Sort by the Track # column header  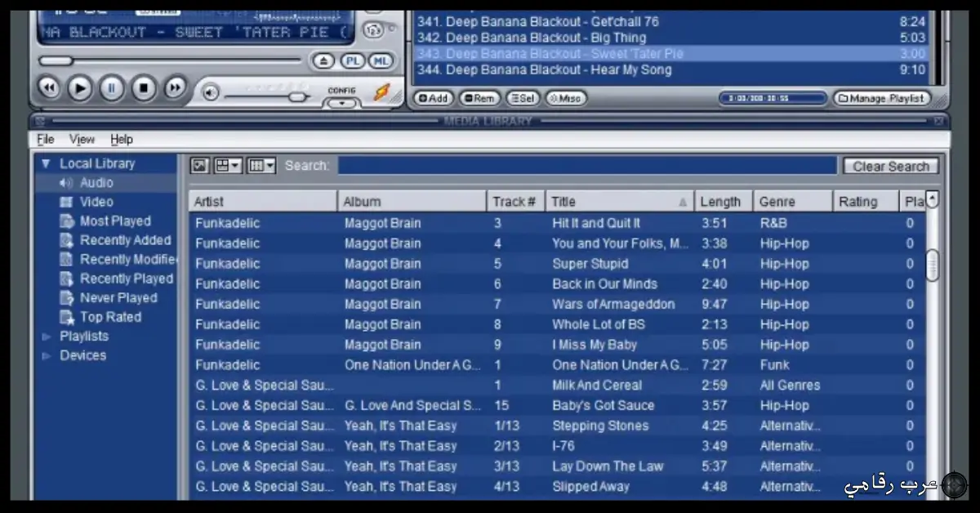pyautogui.click(x=516, y=201)
